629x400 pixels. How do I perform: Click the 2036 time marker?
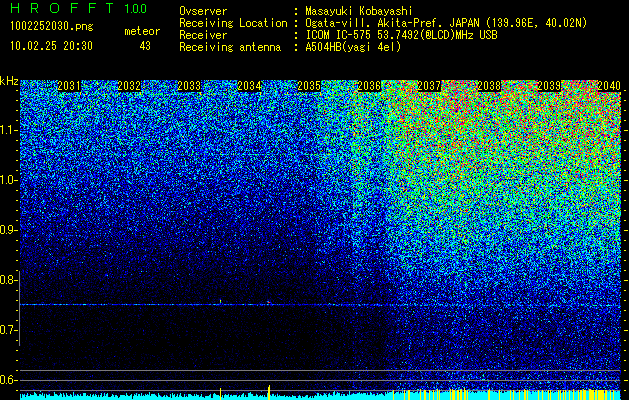[369, 86]
